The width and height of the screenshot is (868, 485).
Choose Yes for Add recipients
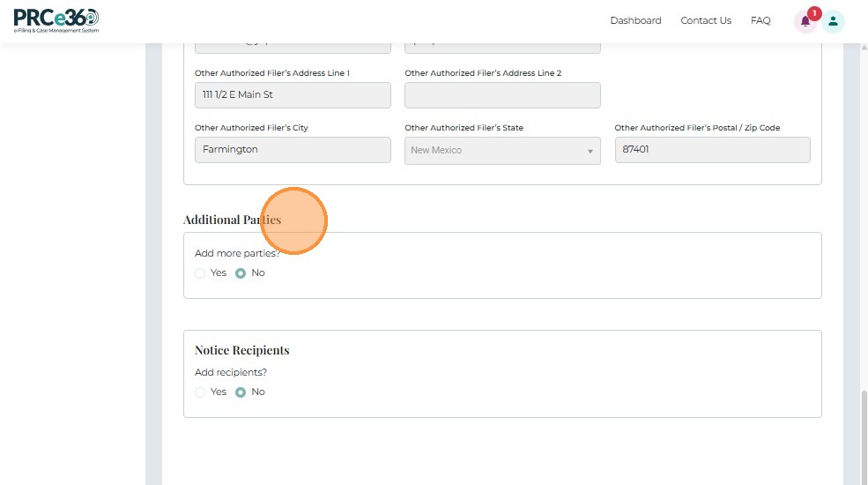(200, 392)
